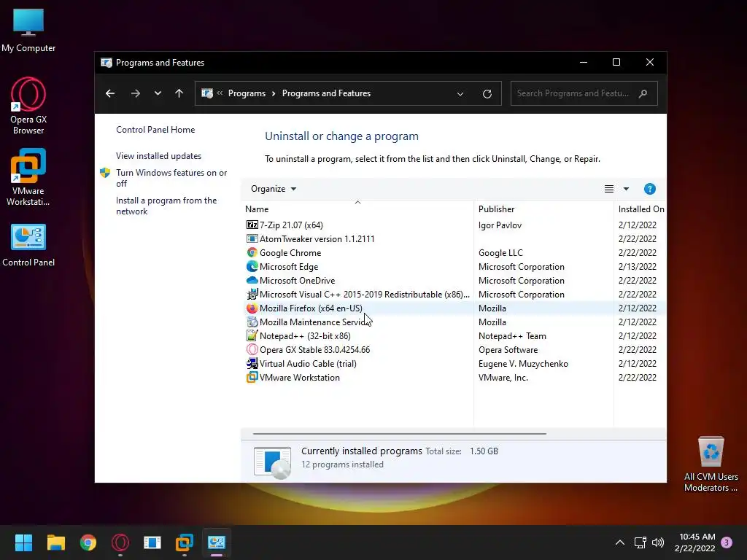This screenshot has width=747, height=560.
Task: Expand the address bar path chevrons before Programs
Action: click(x=220, y=93)
